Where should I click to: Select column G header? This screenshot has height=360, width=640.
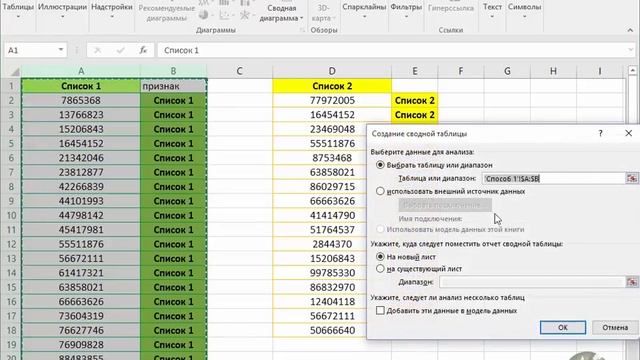tap(507, 71)
